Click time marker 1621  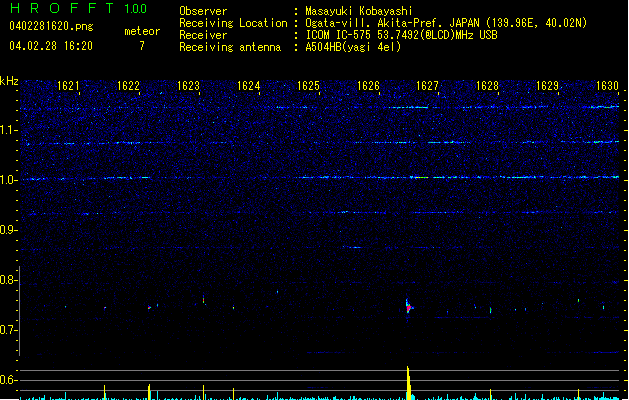coord(68,86)
